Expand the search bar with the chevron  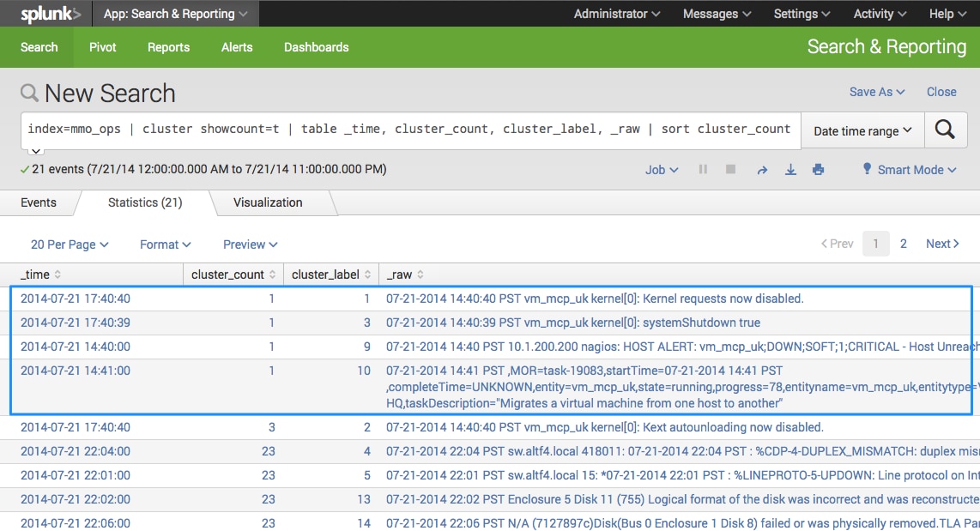pos(36,151)
